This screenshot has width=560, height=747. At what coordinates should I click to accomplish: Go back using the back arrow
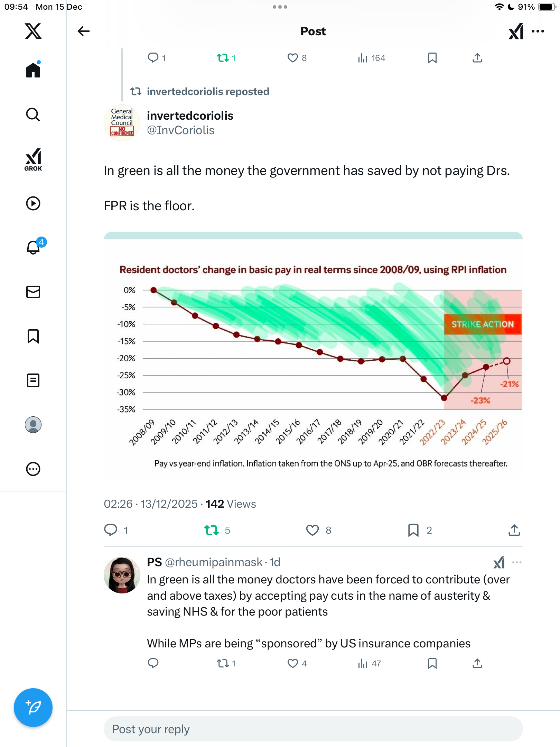83,31
